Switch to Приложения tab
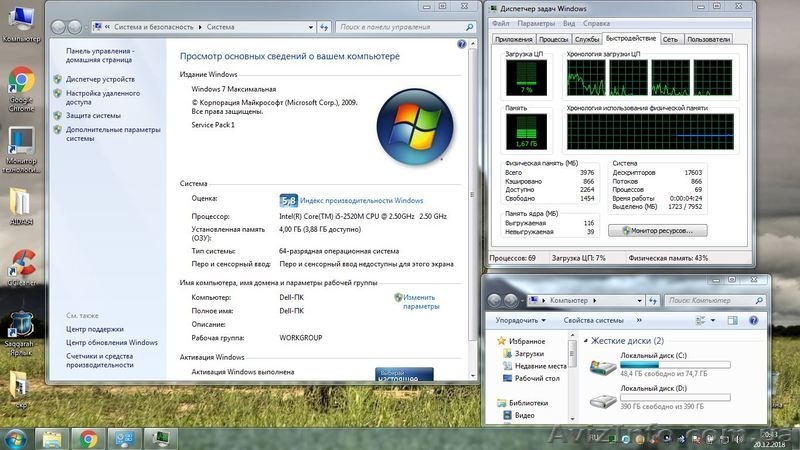Screen dimensions: 800x450 pyautogui.click(x=514, y=39)
